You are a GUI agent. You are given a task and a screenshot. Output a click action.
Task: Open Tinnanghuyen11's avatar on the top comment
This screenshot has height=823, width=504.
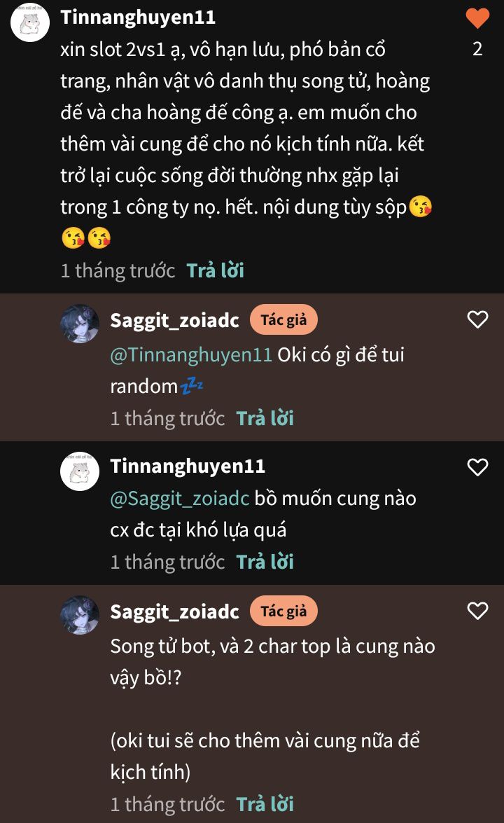[30, 22]
